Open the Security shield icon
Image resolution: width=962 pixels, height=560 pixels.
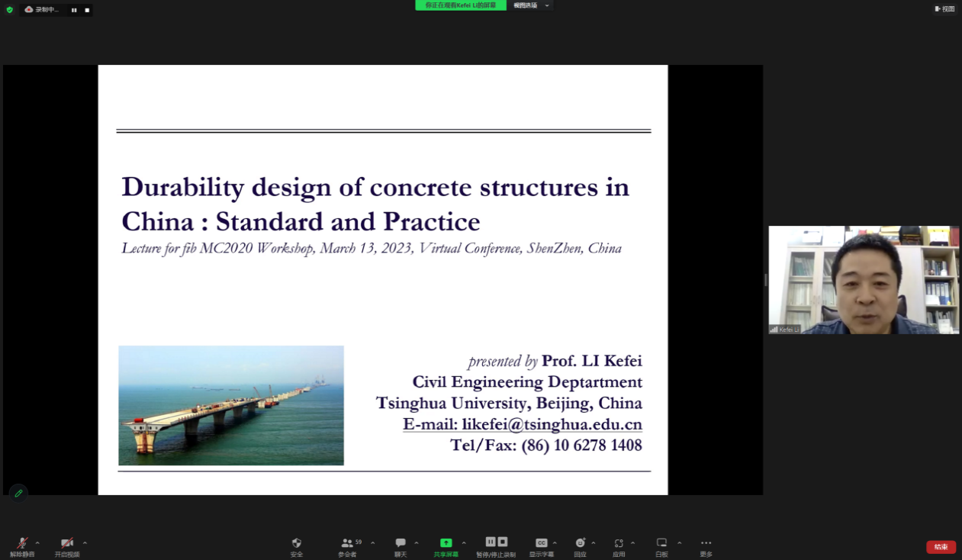click(x=297, y=544)
